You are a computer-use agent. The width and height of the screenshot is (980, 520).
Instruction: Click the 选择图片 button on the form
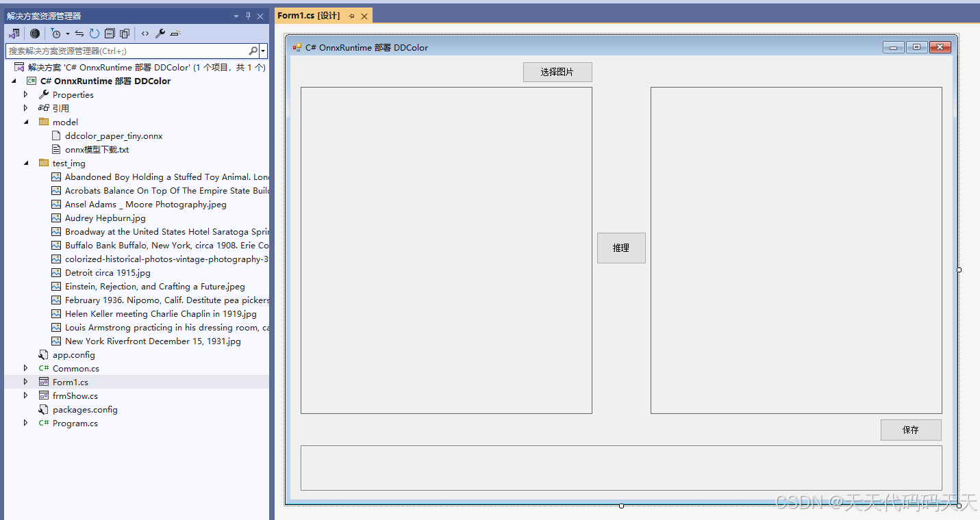tap(557, 72)
